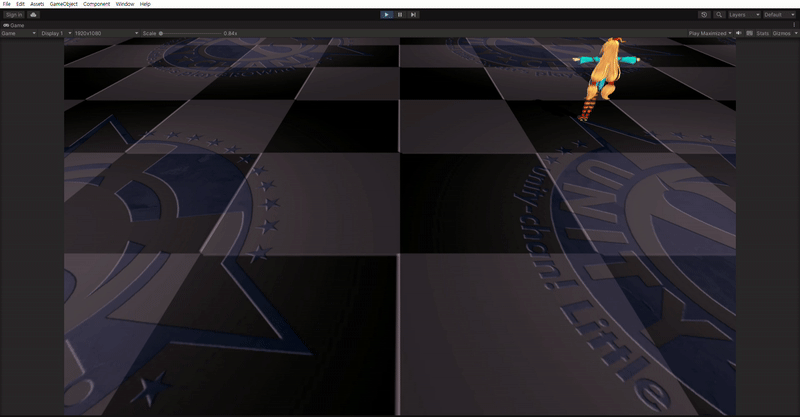The height and width of the screenshot is (417, 800).
Task: Open the Component menu
Action: coord(96,4)
